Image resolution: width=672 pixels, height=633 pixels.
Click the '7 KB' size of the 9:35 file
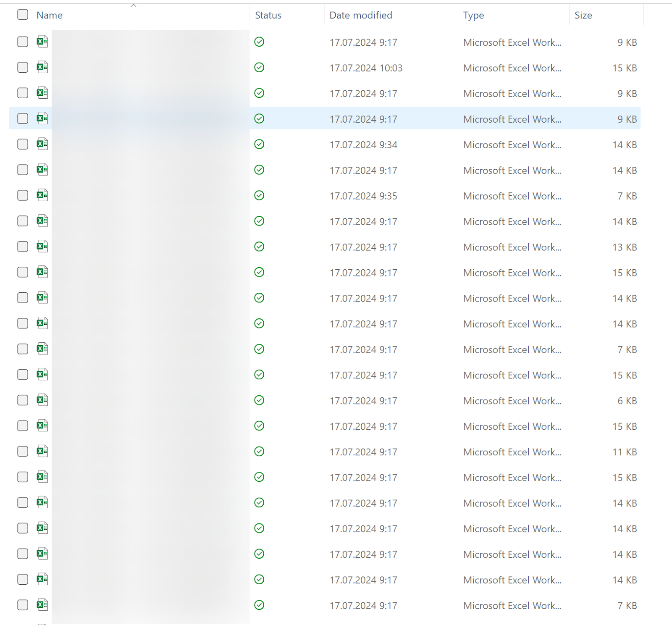point(627,196)
